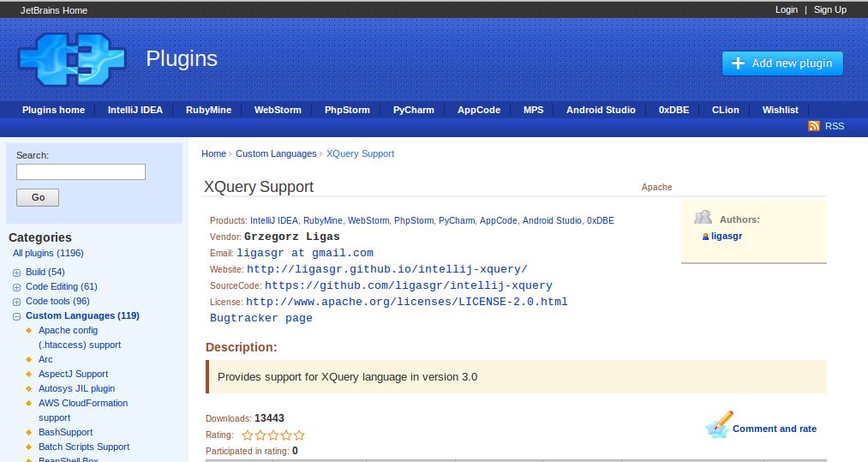The image size is (868, 462).
Task: Open the 0xDBE tab
Action: click(x=673, y=110)
